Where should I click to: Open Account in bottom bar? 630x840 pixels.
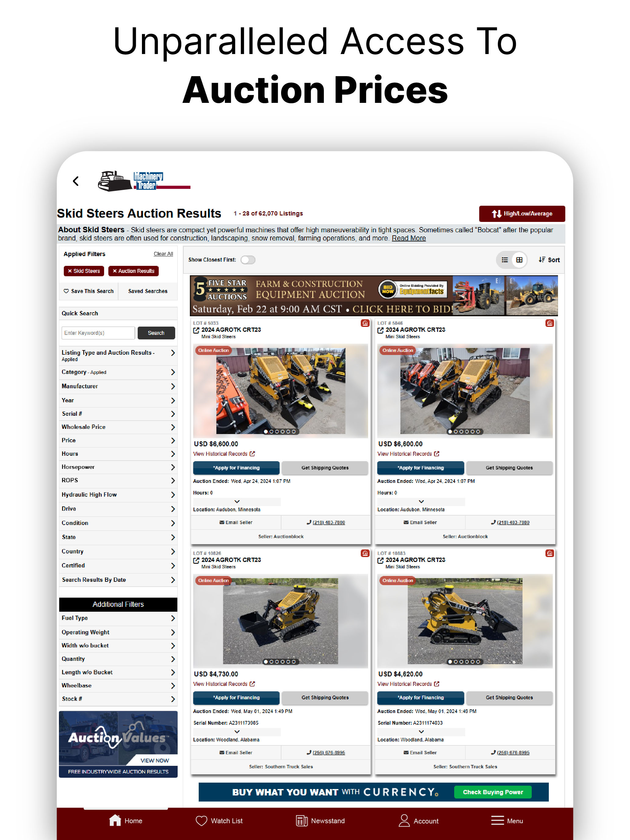418,821
